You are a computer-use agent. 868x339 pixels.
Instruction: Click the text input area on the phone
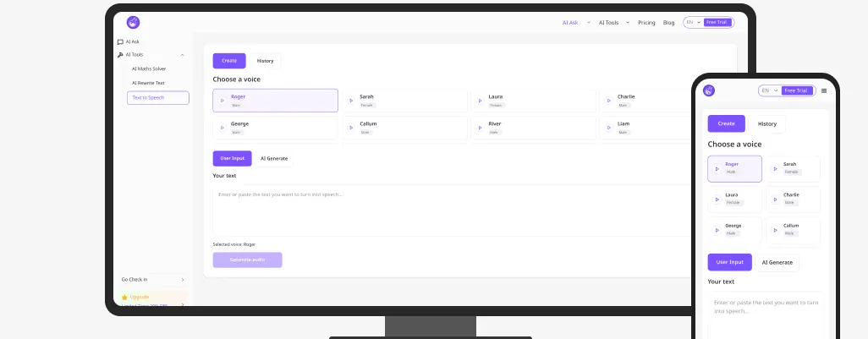pos(766,316)
